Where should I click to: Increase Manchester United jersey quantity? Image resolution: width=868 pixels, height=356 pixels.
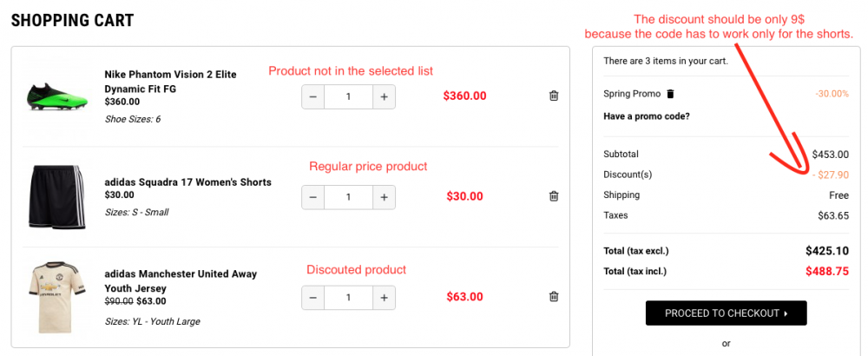(x=384, y=297)
